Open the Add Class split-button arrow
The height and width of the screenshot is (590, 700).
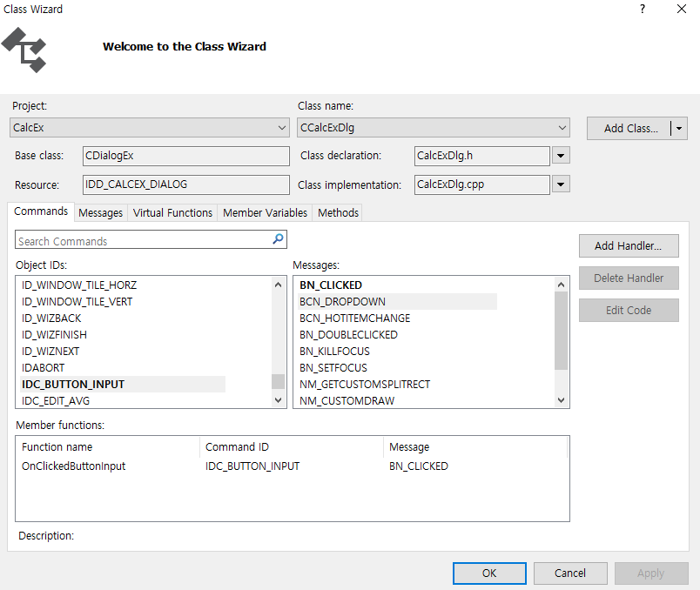pos(679,129)
